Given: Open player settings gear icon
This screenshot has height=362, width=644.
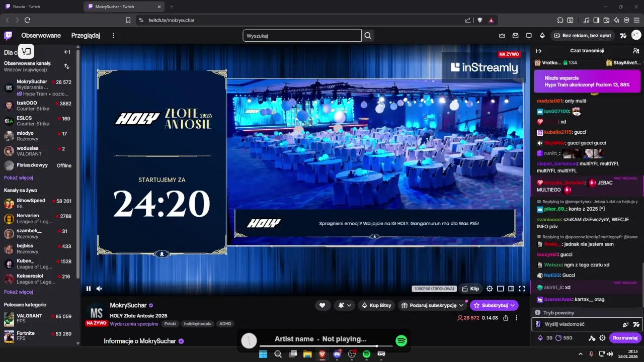Looking at the screenshot, I should tap(490, 289).
